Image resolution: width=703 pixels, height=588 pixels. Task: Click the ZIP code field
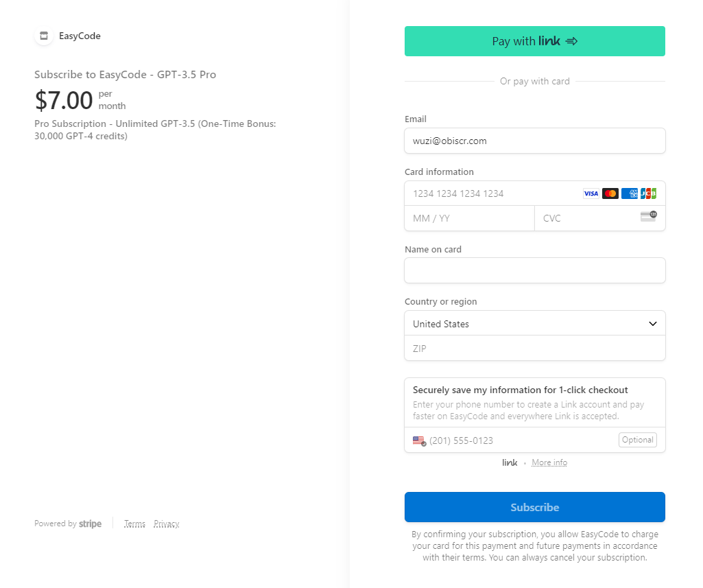click(x=534, y=348)
